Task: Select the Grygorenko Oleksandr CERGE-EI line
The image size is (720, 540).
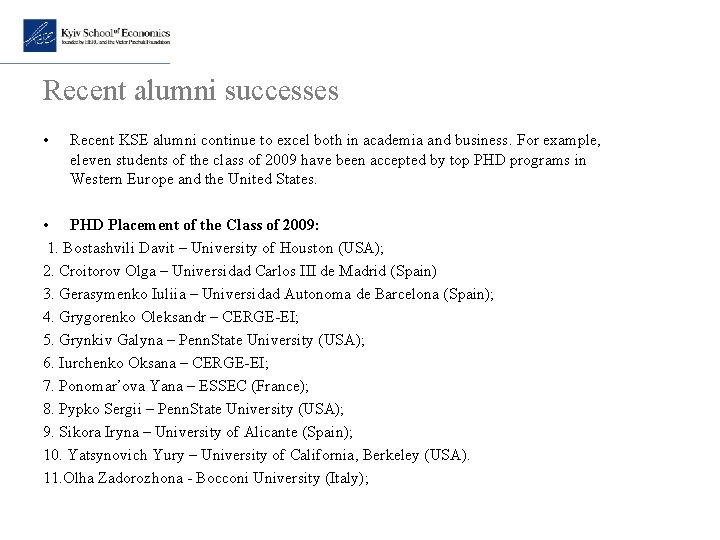Action: pyautogui.click(x=155, y=317)
